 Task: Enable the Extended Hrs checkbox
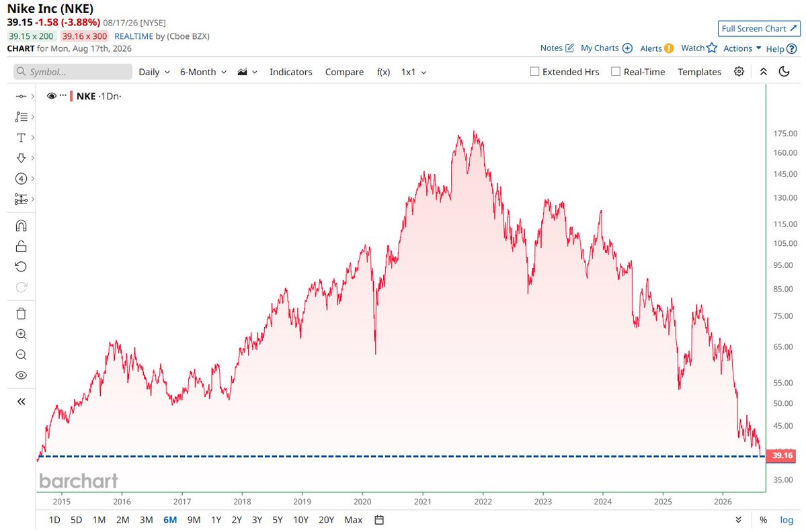click(x=534, y=72)
